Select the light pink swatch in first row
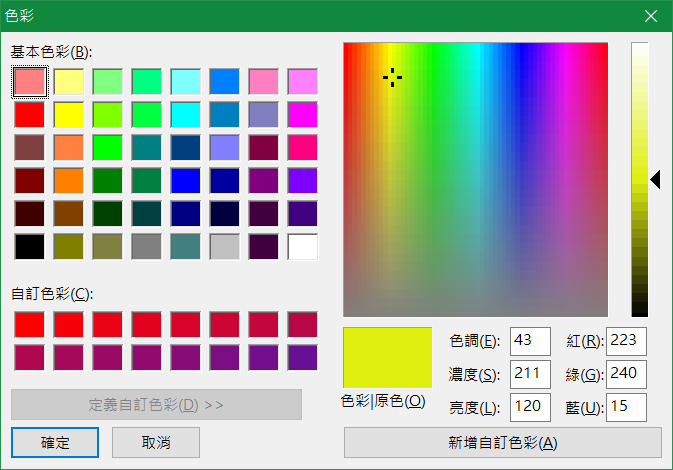 [x=264, y=82]
